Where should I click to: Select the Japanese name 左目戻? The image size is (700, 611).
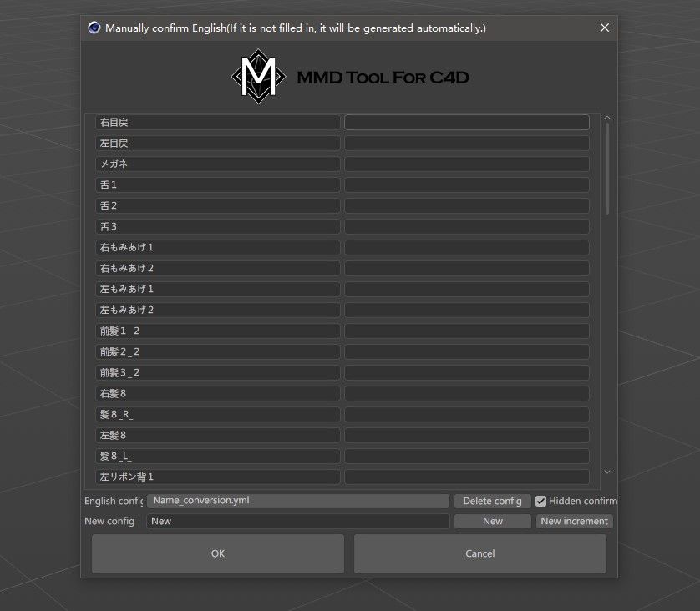point(218,144)
